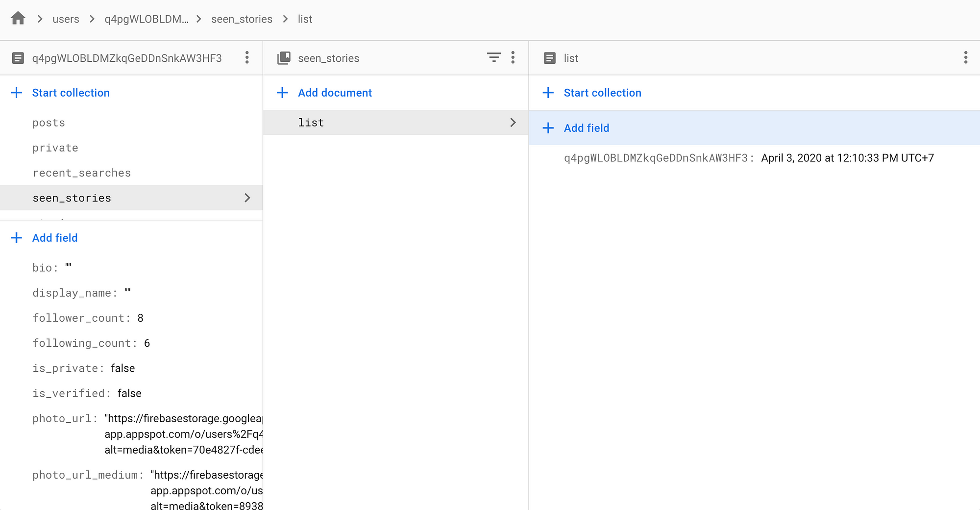Click the follower_count value 8
This screenshot has width=980, height=510.
(141, 318)
